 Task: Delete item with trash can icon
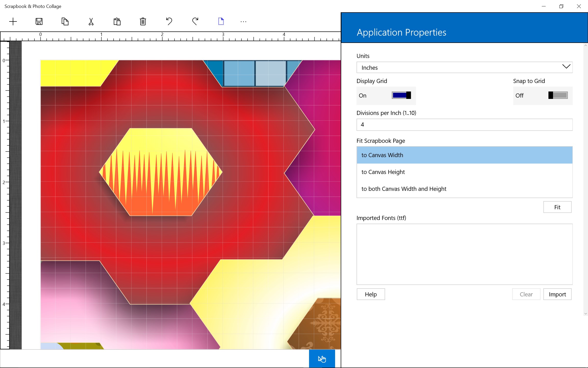click(143, 21)
